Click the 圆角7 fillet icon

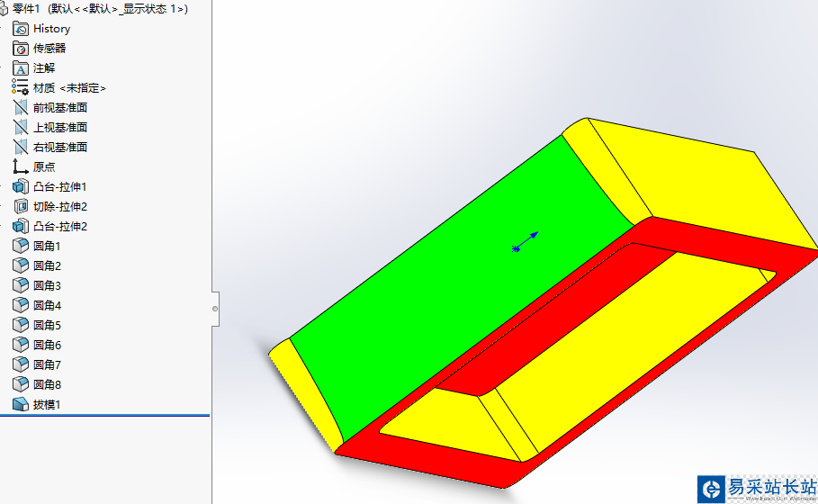(21, 364)
